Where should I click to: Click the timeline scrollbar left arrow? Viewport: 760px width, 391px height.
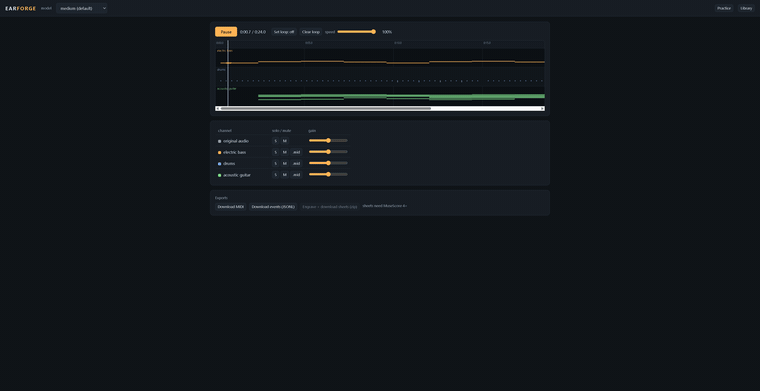218,109
